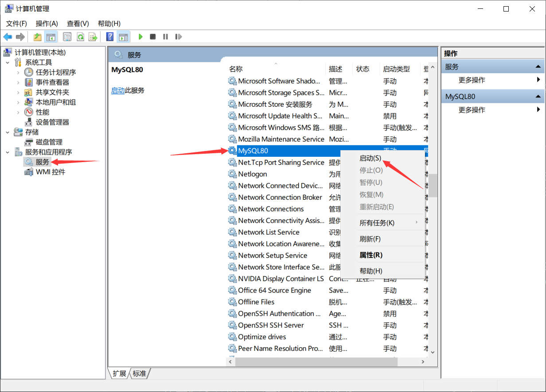Click the Refresh toolbar icon
546x392 pixels.
coord(80,37)
